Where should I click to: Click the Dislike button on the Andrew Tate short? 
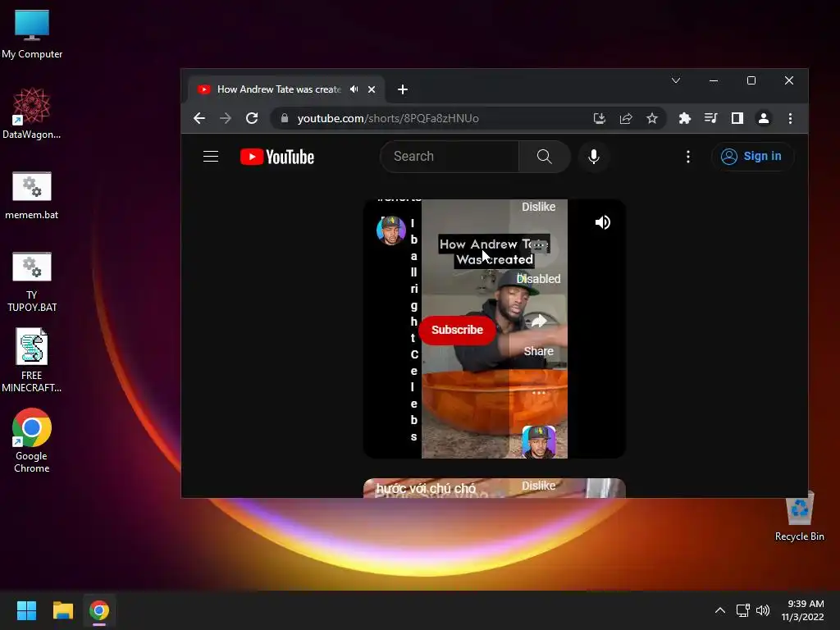coord(538,207)
